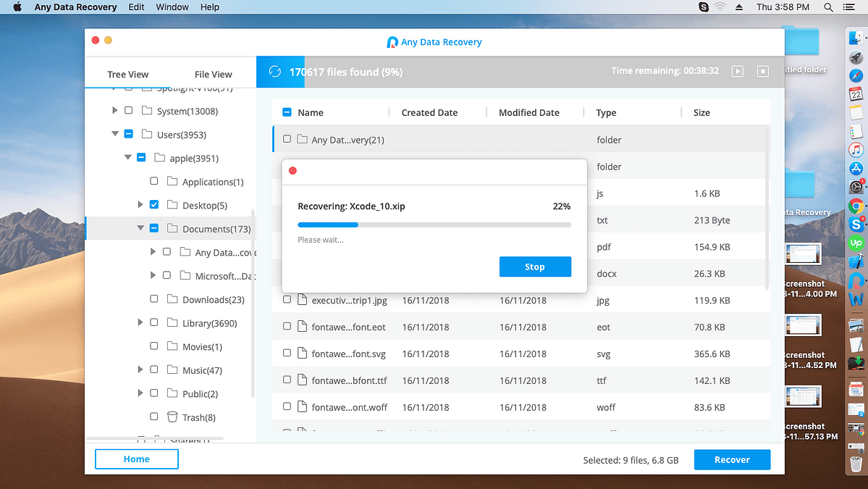Resume scanning with the play button
This screenshot has height=489, width=868.
coord(738,72)
